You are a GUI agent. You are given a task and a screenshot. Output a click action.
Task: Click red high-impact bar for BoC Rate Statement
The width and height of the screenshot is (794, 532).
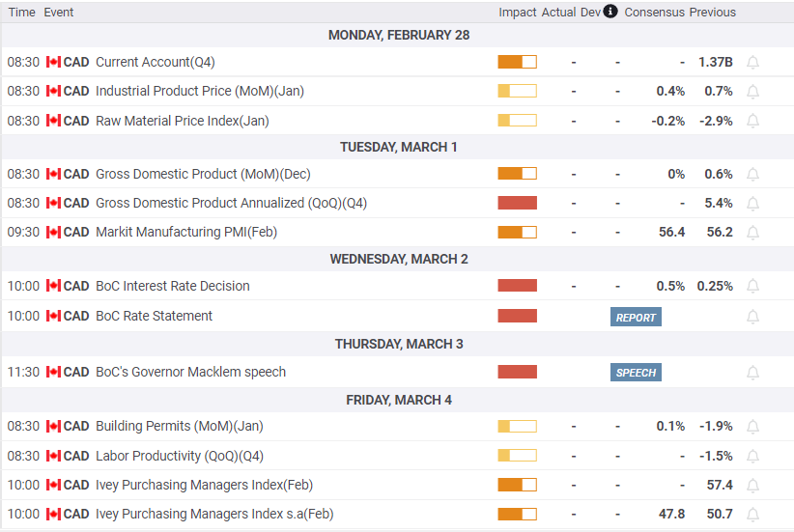(517, 316)
